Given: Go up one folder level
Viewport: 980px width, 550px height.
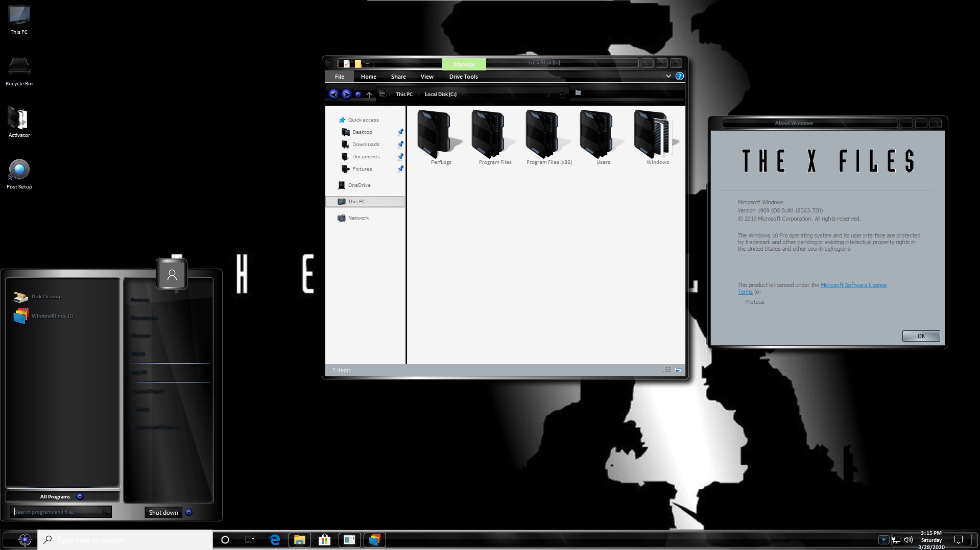Looking at the screenshot, I should tap(369, 94).
